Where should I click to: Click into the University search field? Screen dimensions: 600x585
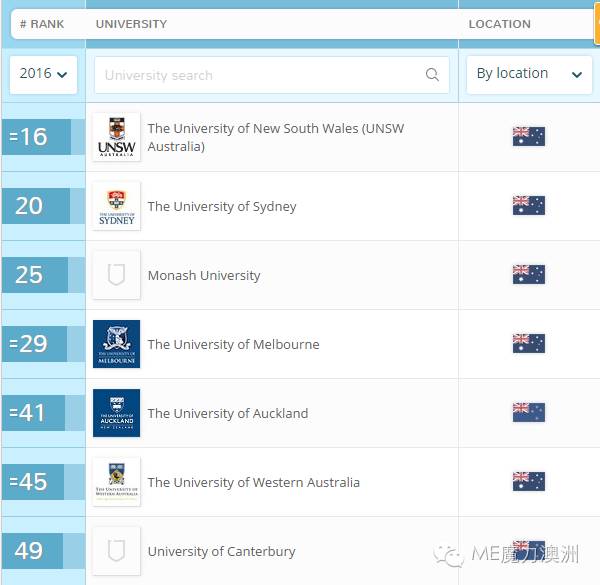click(x=272, y=75)
